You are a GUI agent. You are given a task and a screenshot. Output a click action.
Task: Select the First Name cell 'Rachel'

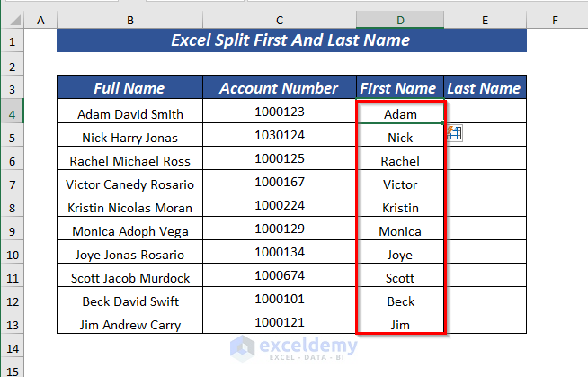click(x=400, y=161)
